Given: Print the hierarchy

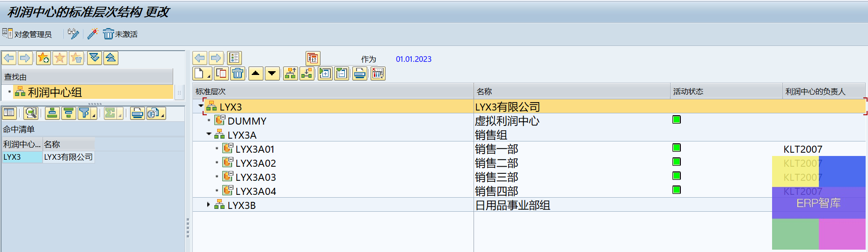Looking at the screenshot, I should [x=360, y=74].
